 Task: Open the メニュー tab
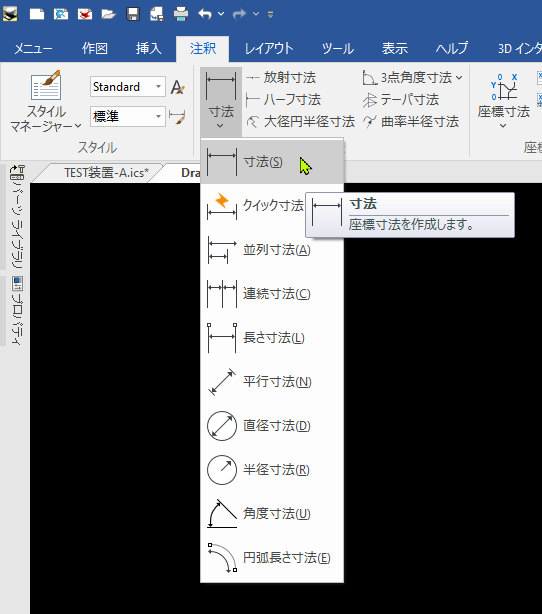click(33, 49)
